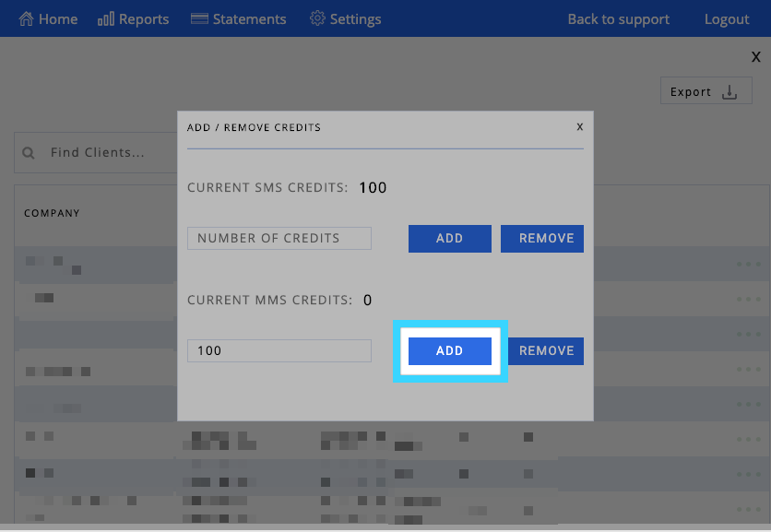Viewport: 771px width, 532px height.
Task: Click Logout in the top bar
Action: click(727, 19)
